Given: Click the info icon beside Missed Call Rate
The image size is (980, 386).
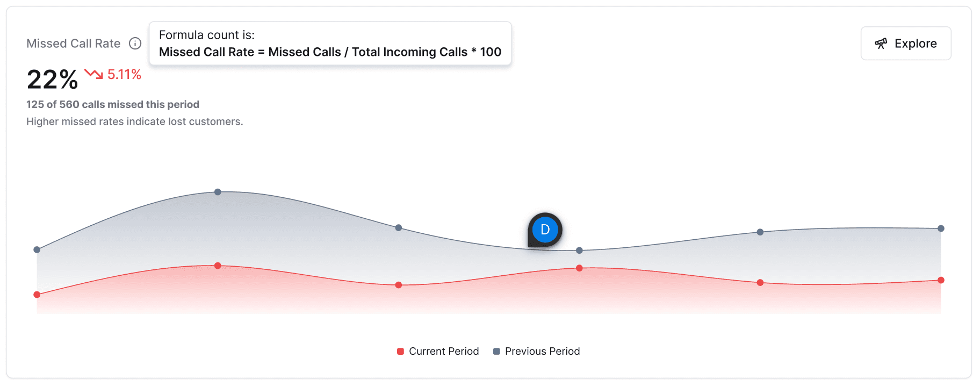Looking at the screenshot, I should pos(135,44).
